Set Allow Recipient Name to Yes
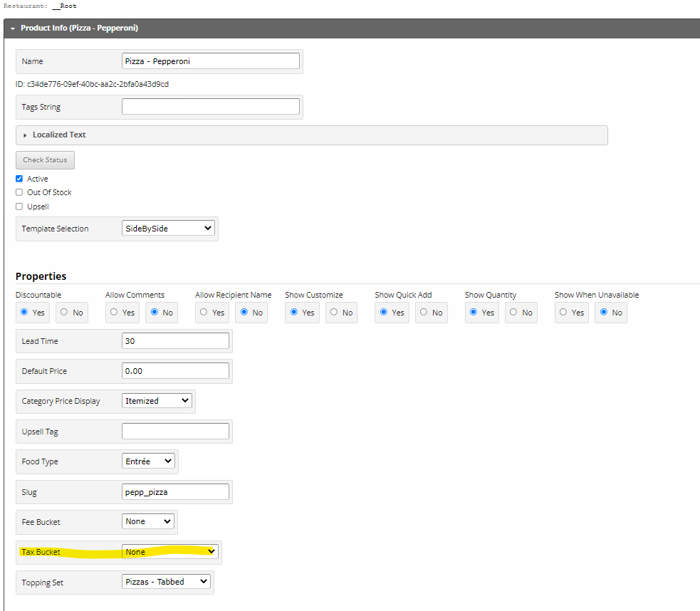The image size is (700, 611). [x=204, y=312]
